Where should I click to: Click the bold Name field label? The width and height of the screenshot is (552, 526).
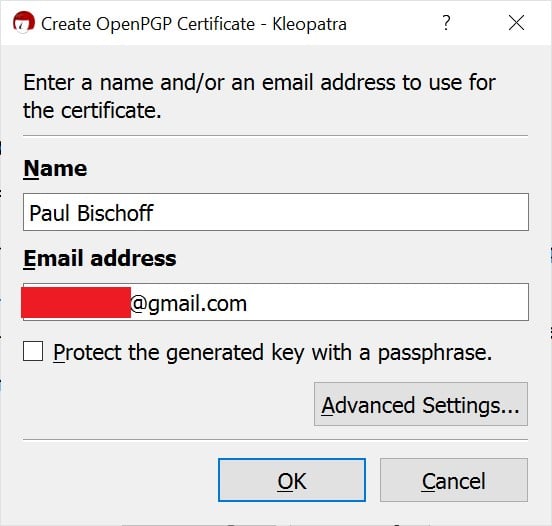coord(55,168)
